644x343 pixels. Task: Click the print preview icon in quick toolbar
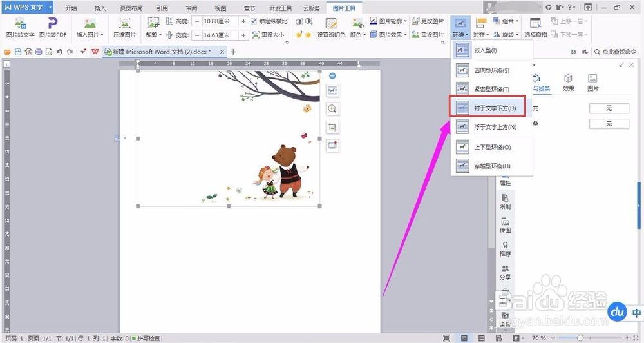[x=49, y=52]
